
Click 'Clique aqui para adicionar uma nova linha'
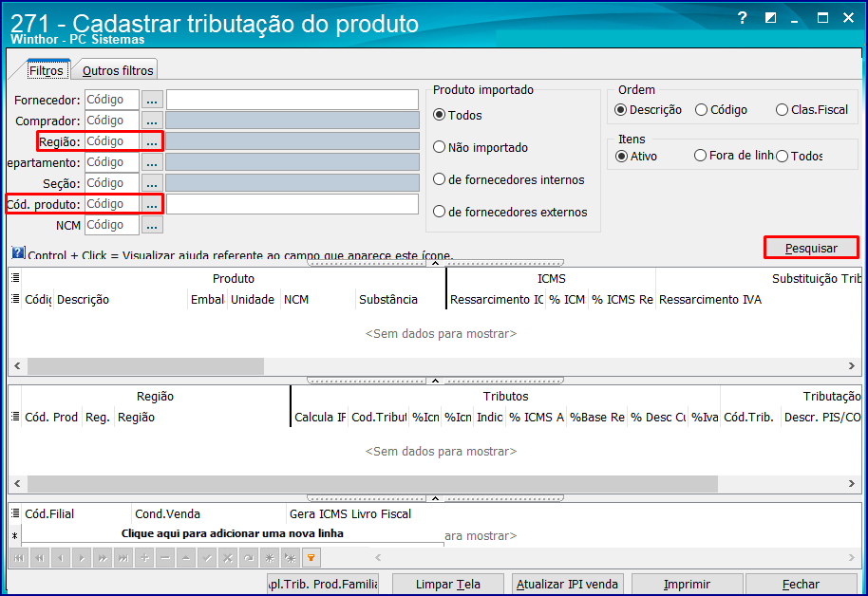click(232, 533)
